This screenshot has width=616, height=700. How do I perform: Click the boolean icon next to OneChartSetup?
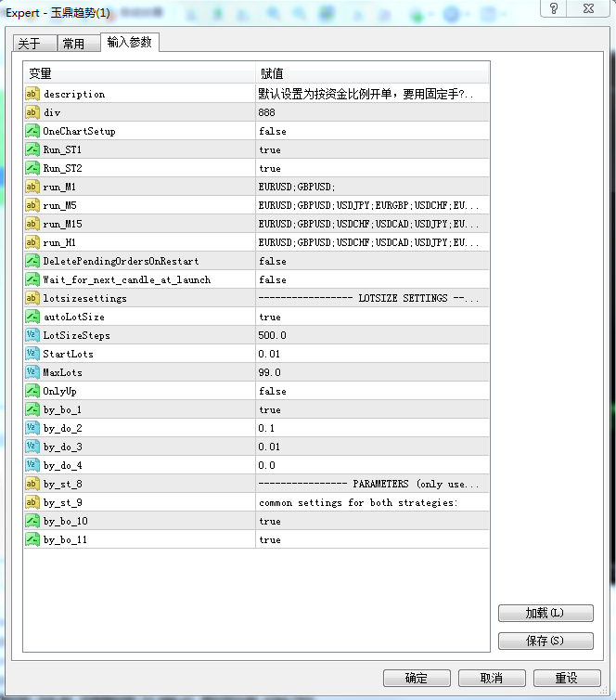[32, 131]
